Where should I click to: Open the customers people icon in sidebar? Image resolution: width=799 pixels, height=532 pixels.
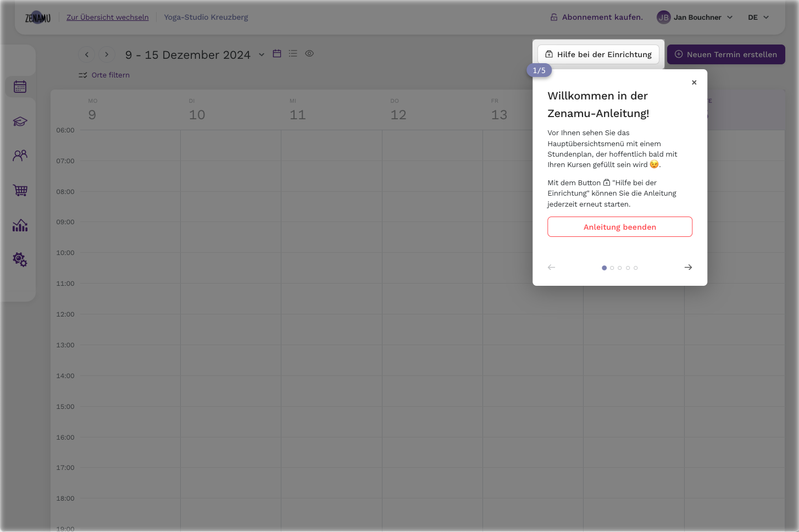(x=20, y=156)
